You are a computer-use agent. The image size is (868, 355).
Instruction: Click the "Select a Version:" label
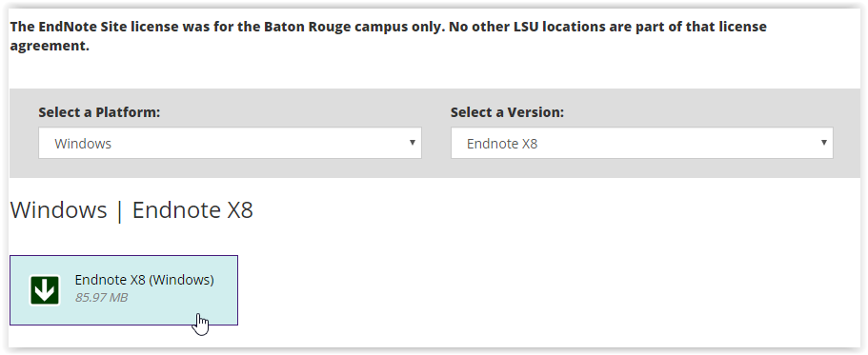(507, 112)
